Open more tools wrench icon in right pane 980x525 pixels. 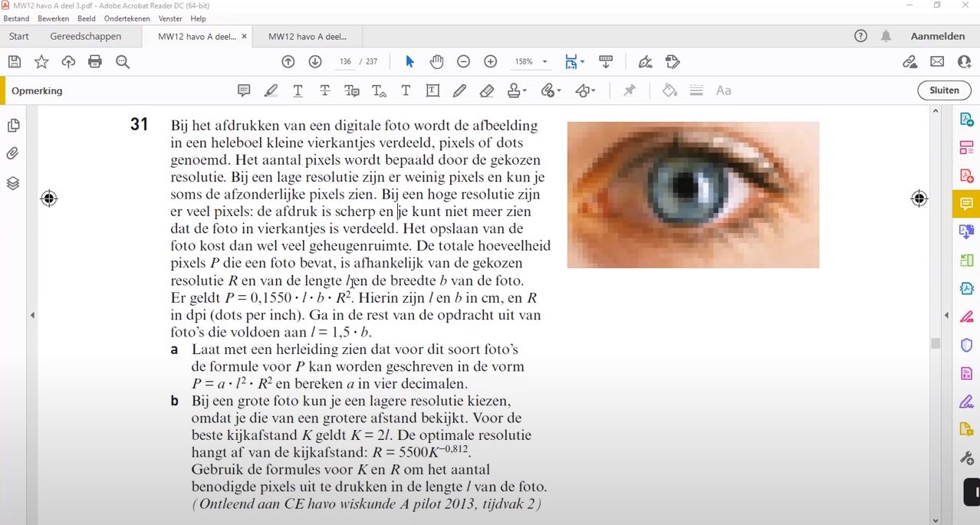pos(966,458)
